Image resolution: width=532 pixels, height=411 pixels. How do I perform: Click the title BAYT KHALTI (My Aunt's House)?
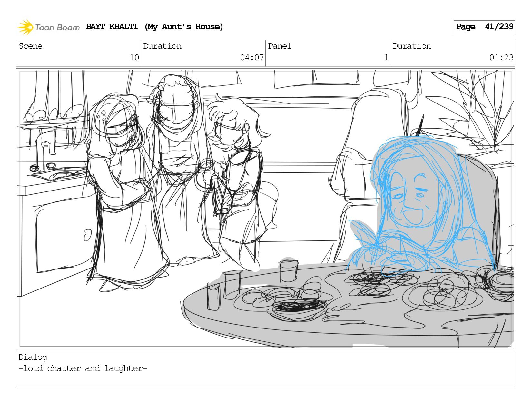(x=154, y=27)
